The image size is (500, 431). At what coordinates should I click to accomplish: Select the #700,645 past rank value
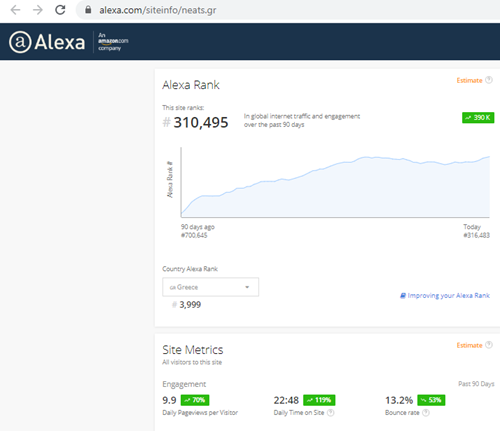tap(194, 235)
